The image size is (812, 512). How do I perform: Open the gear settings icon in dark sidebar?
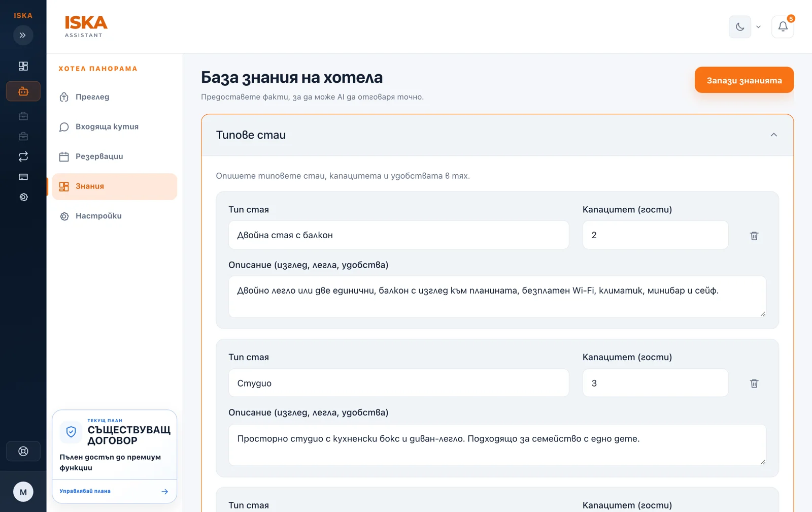point(23,197)
